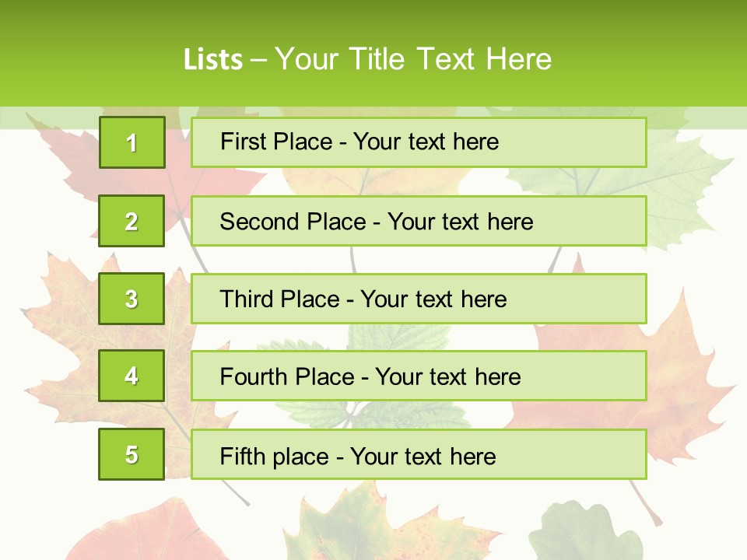Click the number 1 green box
This screenshot has width=747, height=560.
tap(132, 142)
